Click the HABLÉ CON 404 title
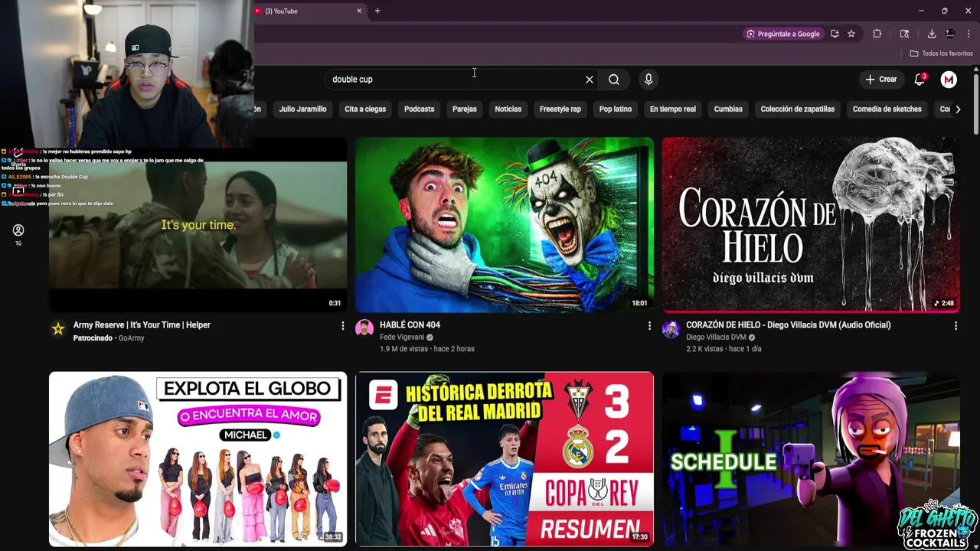This screenshot has height=551, width=980. click(410, 325)
